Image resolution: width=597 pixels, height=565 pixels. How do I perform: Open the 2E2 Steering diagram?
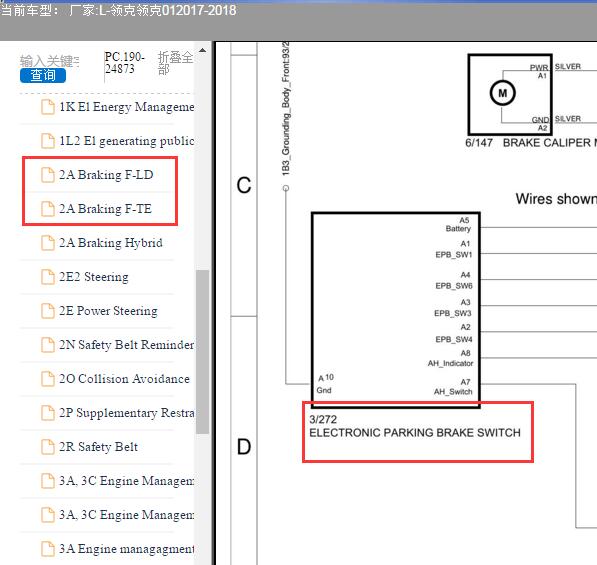pyautogui.click(x=94, y=277)
